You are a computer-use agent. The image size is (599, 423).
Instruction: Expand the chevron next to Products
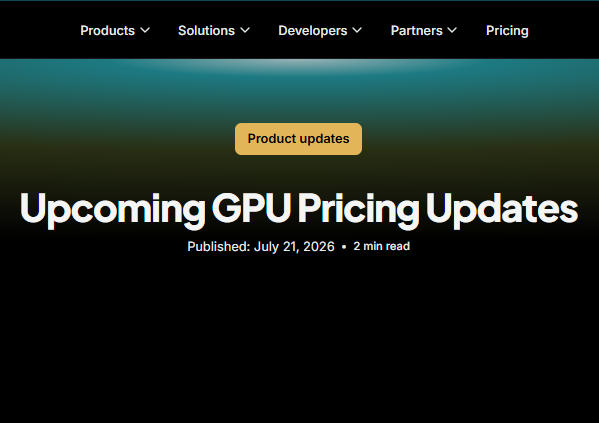point(145,30)
